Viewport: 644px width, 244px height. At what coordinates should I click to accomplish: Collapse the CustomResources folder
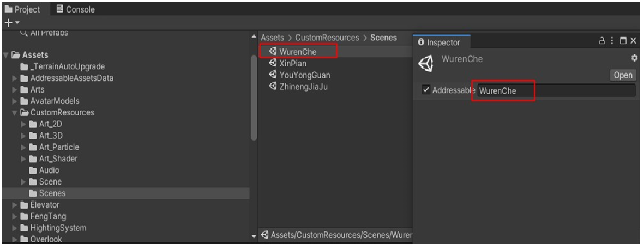[x=15, y=113]
